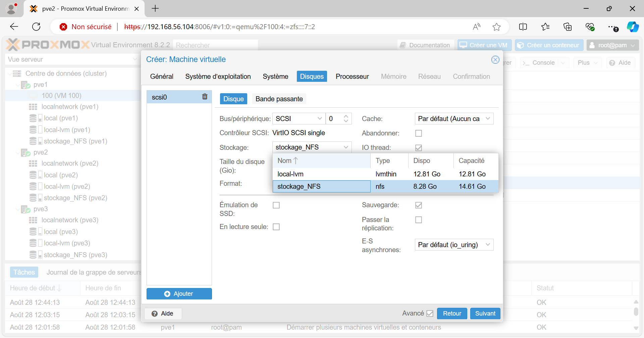The image size is (644, 338).
Task: Choose local-lvm in storage list
Action: (385, 174)
